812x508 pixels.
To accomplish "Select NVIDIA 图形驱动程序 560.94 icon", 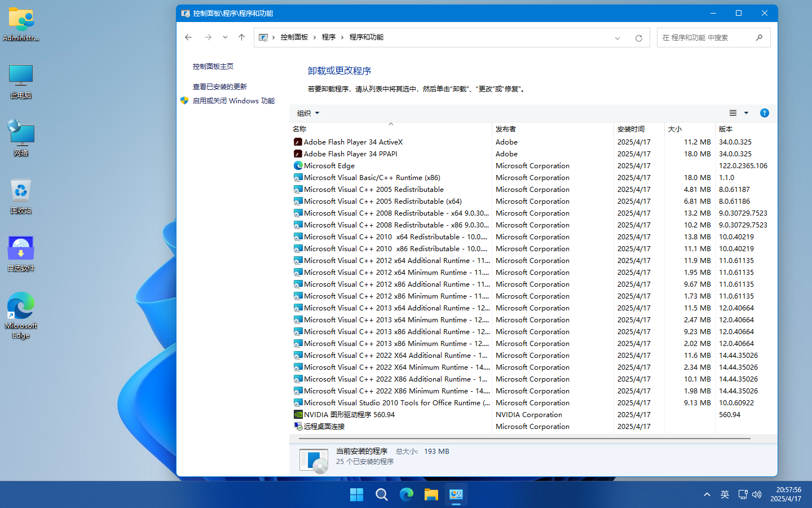I will tap(298, 414).
